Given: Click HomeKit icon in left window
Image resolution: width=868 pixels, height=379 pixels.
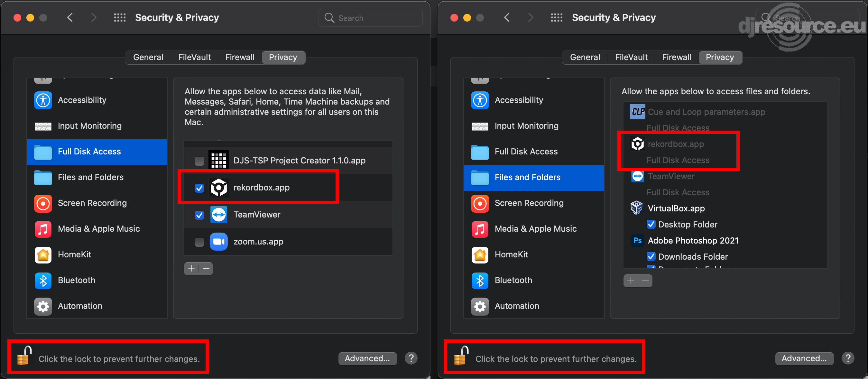Looking at the screenshot, I should [x=43, y=255].
